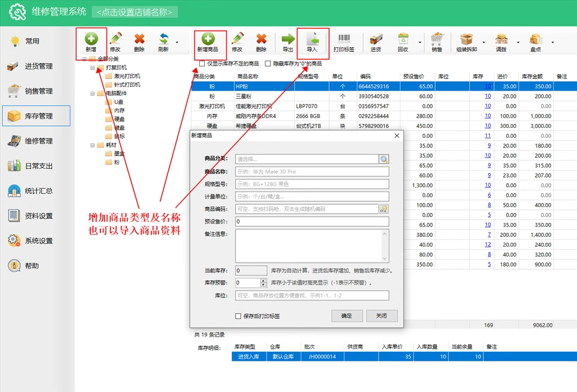Click the 新增商品 add product icon
This screenshot has height=392, width=577.
208,39
